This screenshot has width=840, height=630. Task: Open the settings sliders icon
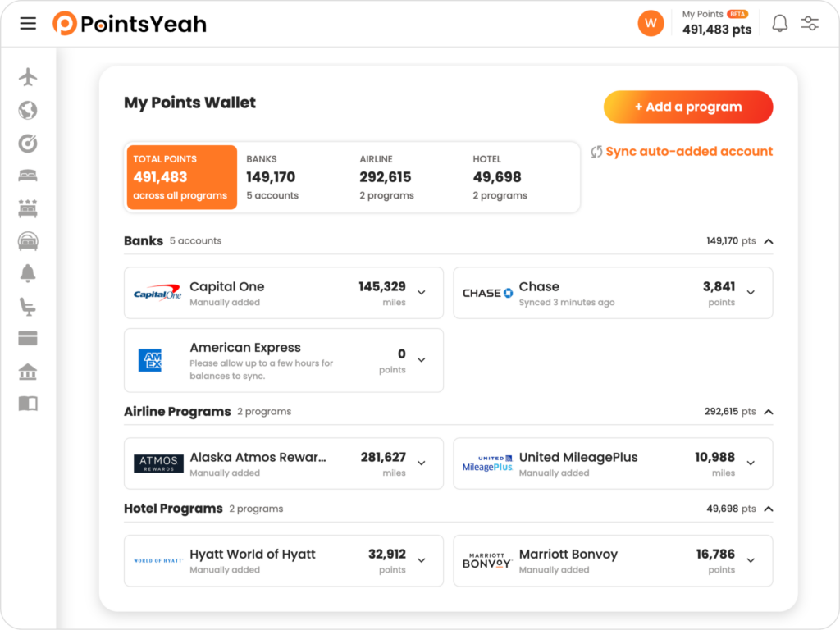tap(810, 23)
